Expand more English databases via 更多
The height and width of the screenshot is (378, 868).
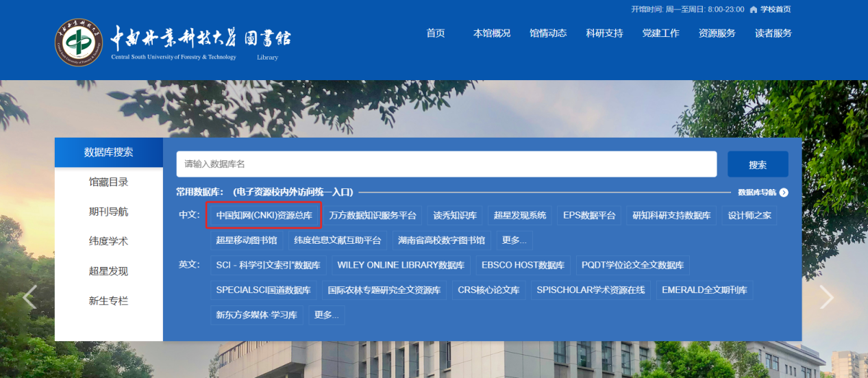(x=327, y=315)
